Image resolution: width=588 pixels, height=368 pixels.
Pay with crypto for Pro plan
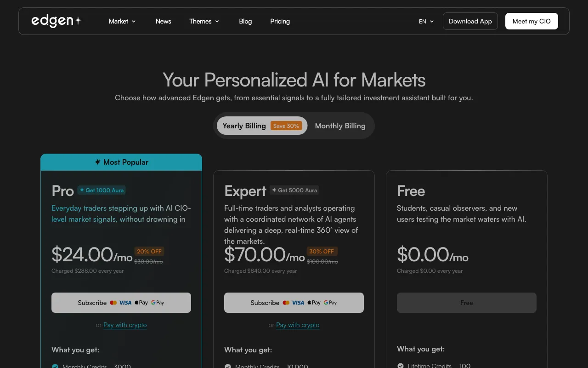(125, 325)
